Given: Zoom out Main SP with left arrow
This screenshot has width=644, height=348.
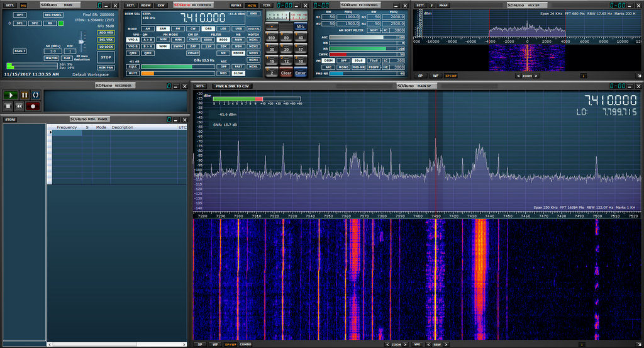Looking at the screenshot, I should pyautogui.click(x=387, y=344).
